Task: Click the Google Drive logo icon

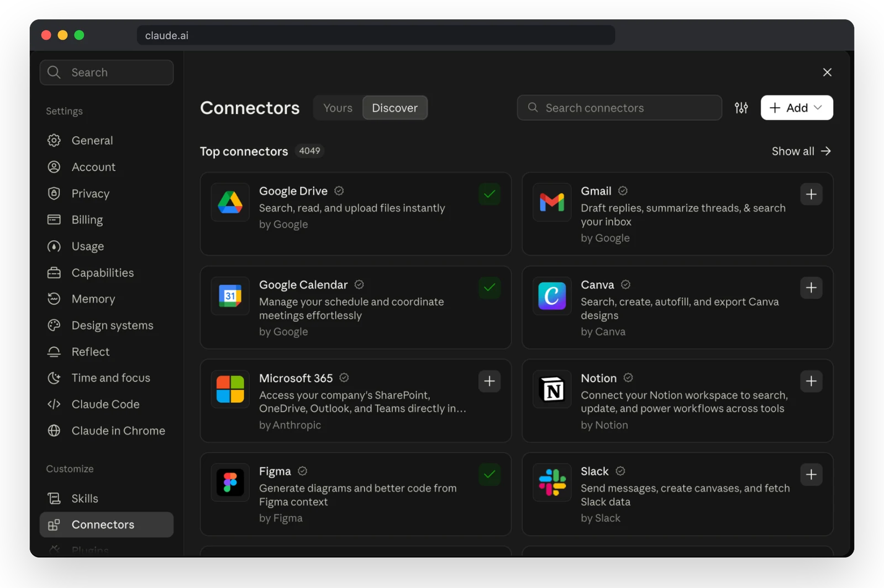Action: pyautogui.click(x=230, y=203)
